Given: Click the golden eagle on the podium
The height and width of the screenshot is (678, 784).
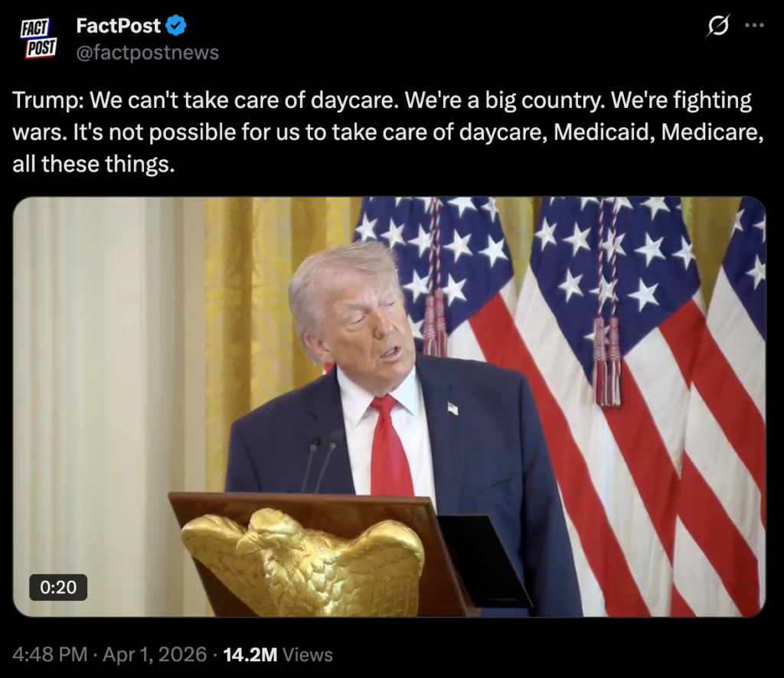Looking at the screenshot, I should (303, 561).
